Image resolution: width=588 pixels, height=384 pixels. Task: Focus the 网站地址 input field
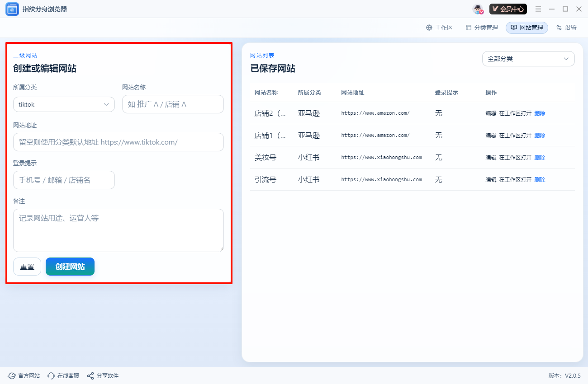coord(119,142)
